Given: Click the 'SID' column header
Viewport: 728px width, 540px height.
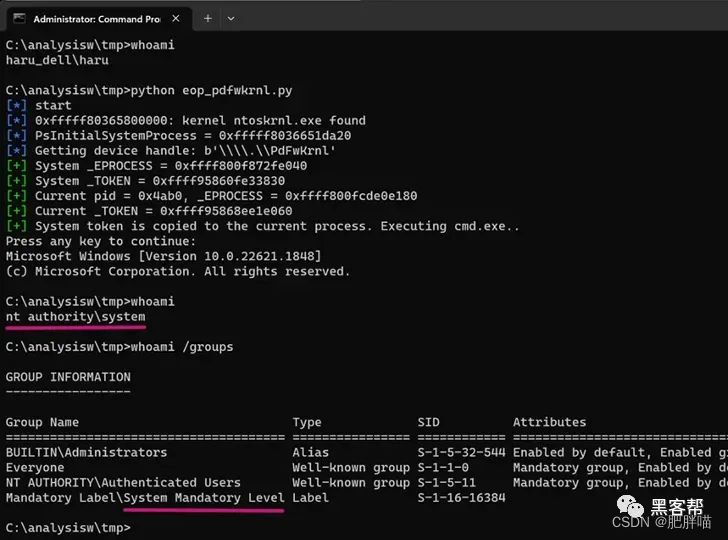Looking at the screenshot, I should 429,422.
